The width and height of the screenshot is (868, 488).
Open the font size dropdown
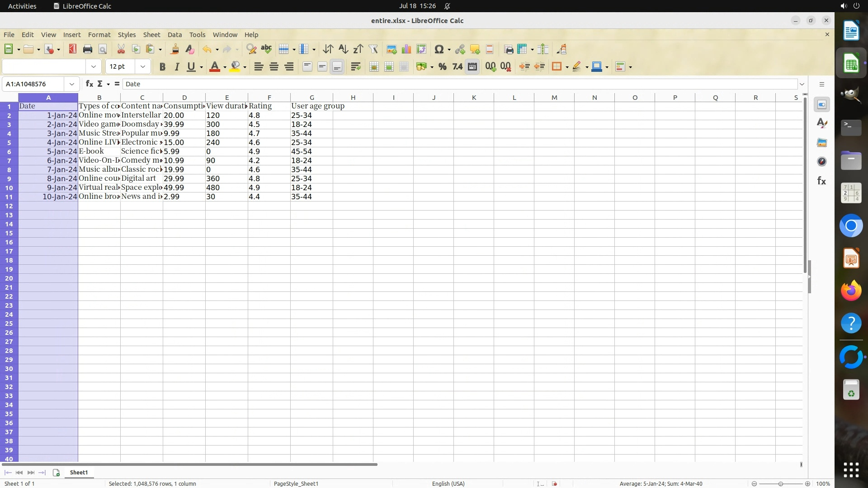click(x=143, y=67)
